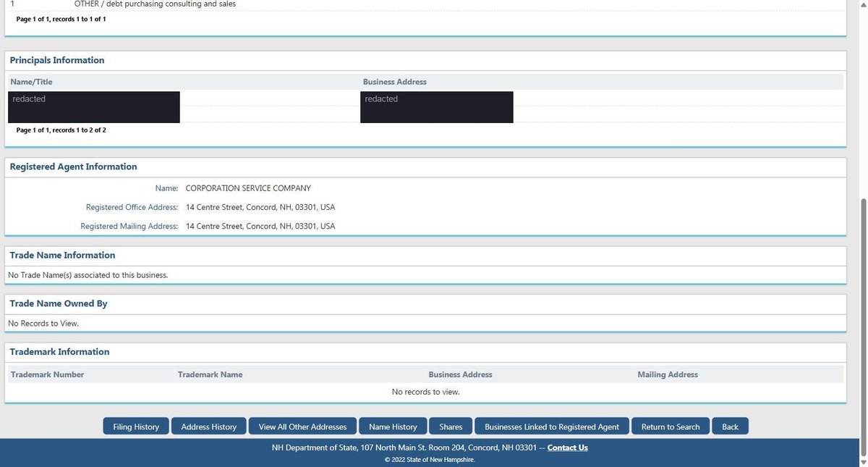This screenshot has height=467, width=868.
Task: Click Trade Name Information heading
Action: tap(62, 255)
